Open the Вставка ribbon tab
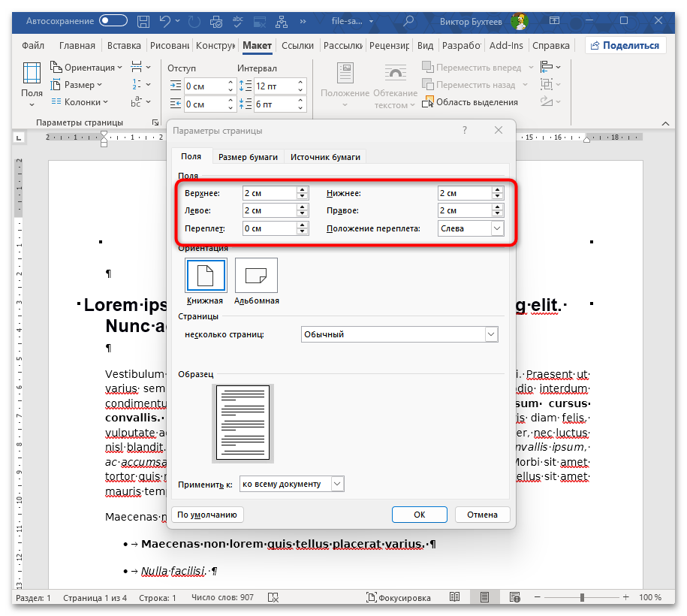Image resolution: width=687 pixels, height=616 pixels. (x=124, y=46)
